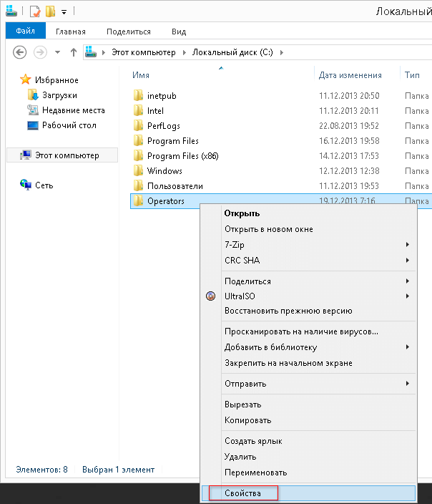Click the Back navigation arrow
Viewport: 432px width, 504px height.
19,52
